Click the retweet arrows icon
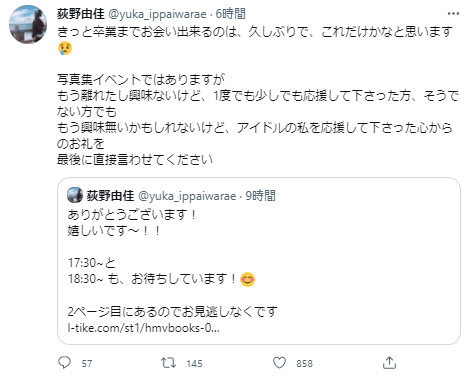Screen dimensions: 471x380 (168, 363)
